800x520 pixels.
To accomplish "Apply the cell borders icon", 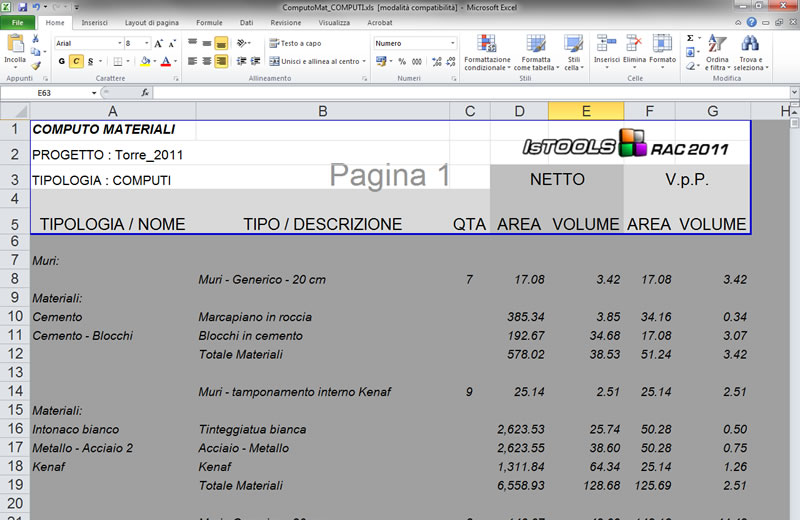I will (x=118, y=61).
